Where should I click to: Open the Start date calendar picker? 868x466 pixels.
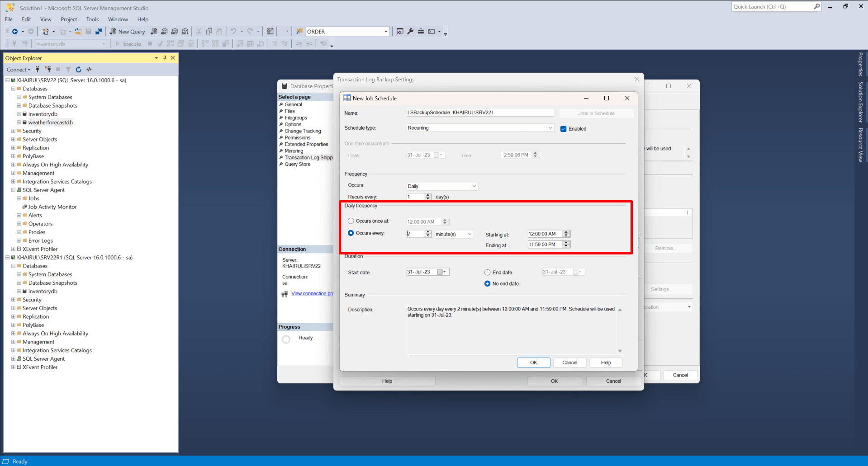coord(441,272)
